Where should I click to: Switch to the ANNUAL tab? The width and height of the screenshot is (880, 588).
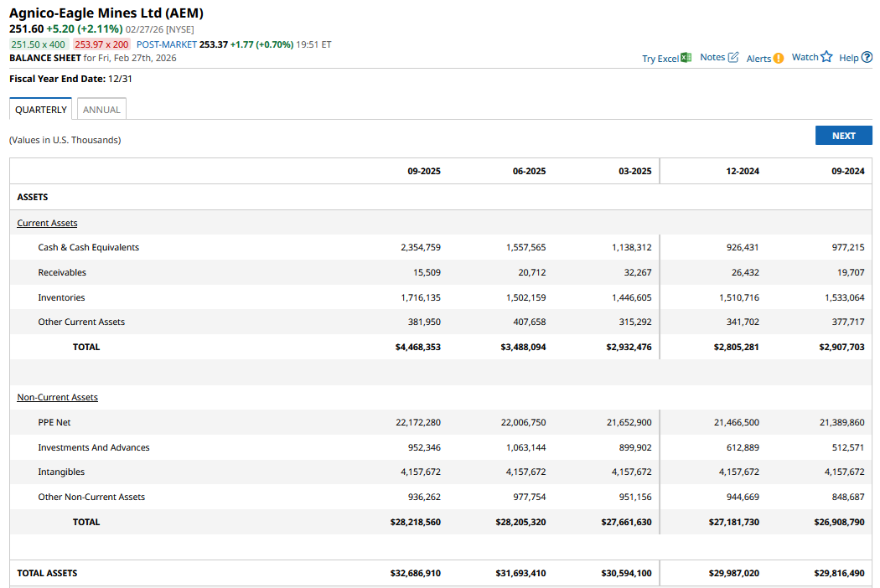(x=101, y=110)
